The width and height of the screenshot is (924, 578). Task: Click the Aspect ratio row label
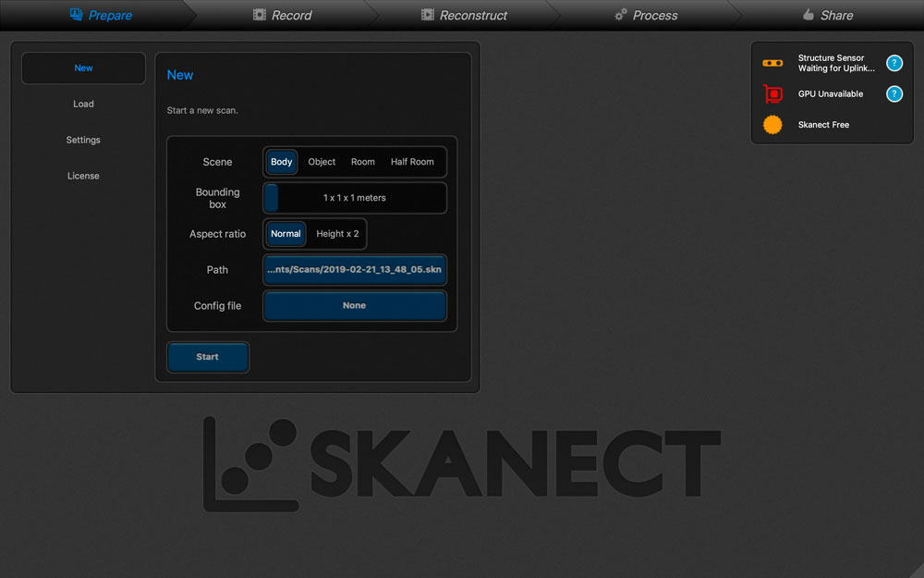pos(217,234)
